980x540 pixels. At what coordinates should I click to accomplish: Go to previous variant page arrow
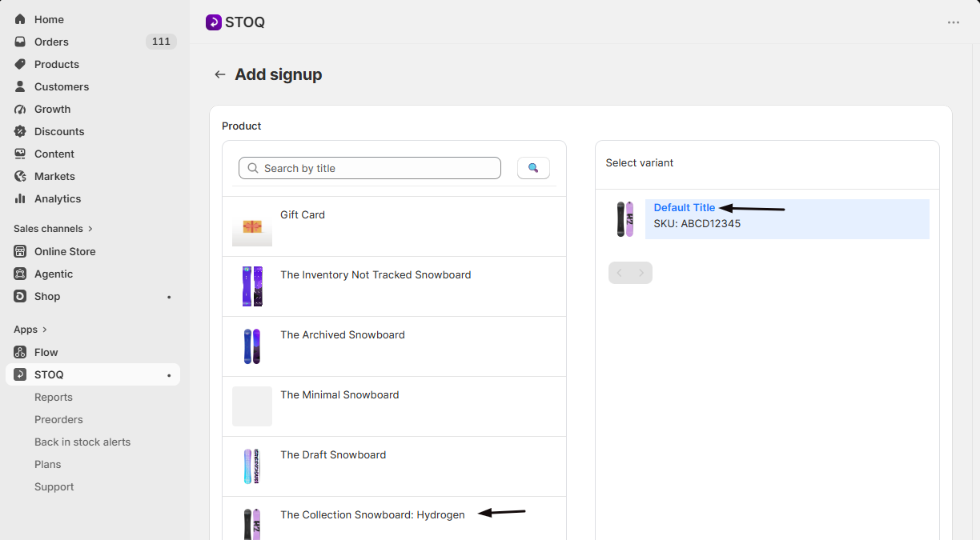(619, 273)
